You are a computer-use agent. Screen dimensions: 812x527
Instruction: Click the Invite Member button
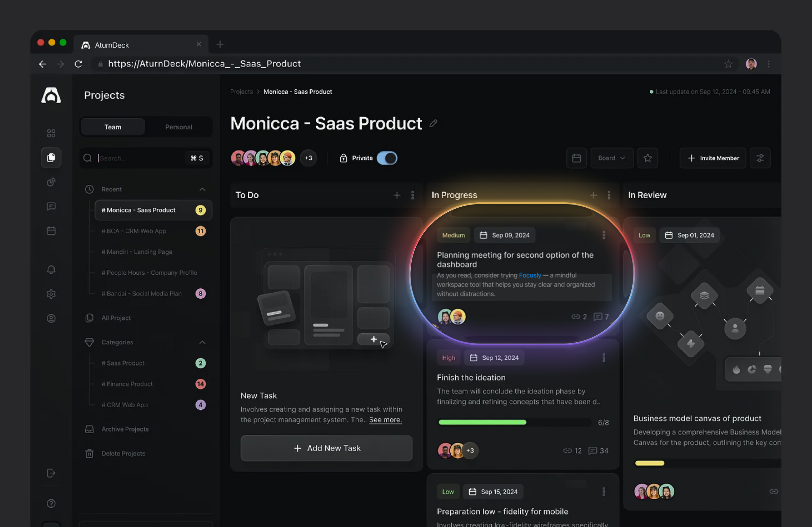[712, 158]
